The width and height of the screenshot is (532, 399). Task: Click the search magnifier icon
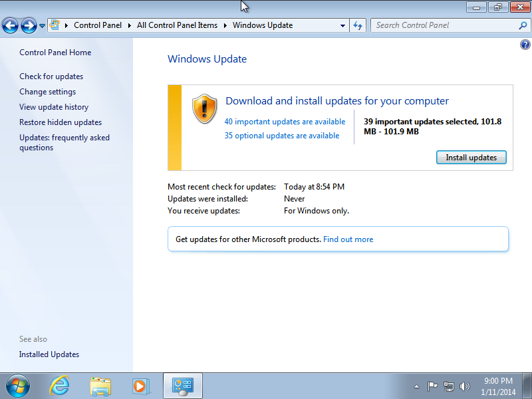pyautogui.click(x=523, y=25)
